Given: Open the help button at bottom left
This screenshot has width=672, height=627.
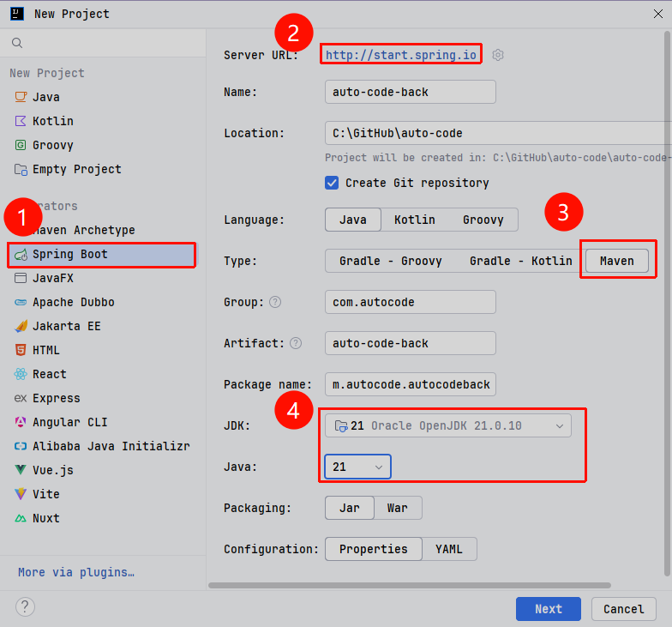Looking at the screenshot, I should point(26,607).
